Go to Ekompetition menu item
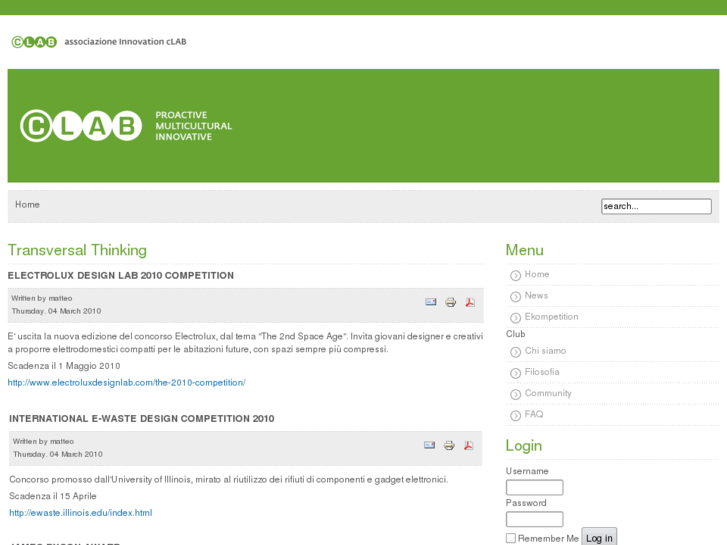This screenshot has width=727, height=545. (x=551, y=317)
